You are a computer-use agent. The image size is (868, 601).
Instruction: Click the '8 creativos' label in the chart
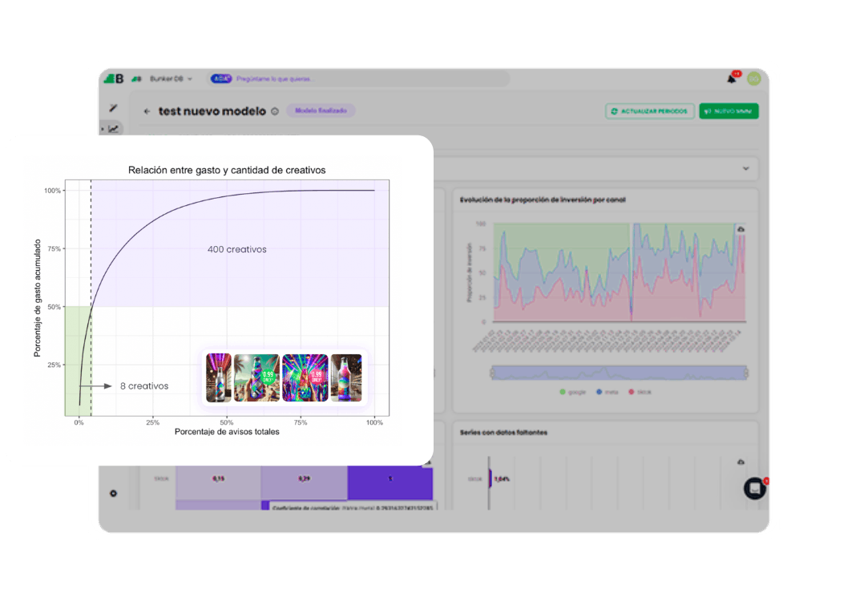click(x=144, y=386)
